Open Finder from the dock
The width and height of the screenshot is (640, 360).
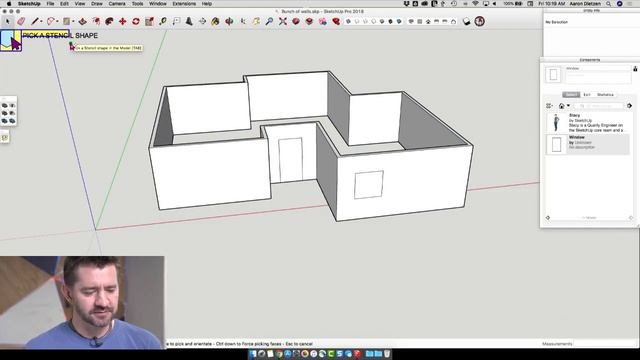[x=253, y=353]
